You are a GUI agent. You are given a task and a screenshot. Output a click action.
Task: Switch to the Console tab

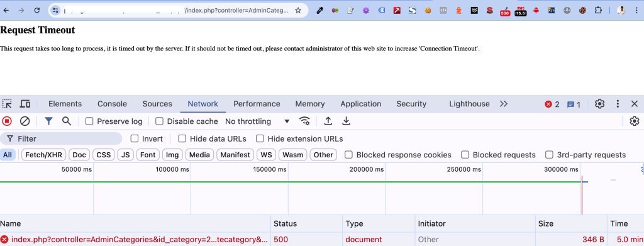pyautogui.click(x=112, y=104)
